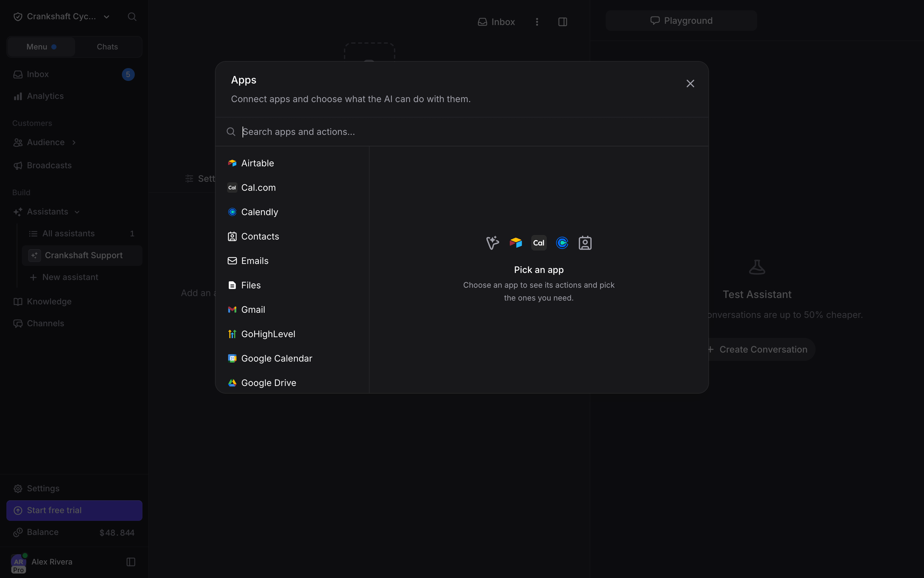Expand the Audience submenu chevron
This screenshot has width=924, height=578.
(74, 143)
